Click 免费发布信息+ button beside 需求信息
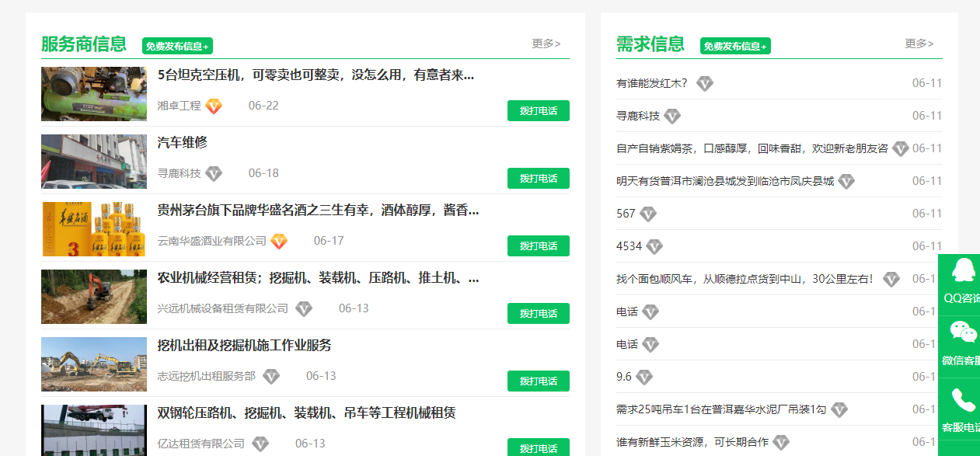This screenshot has width=980, height=456. click(735, 46)
